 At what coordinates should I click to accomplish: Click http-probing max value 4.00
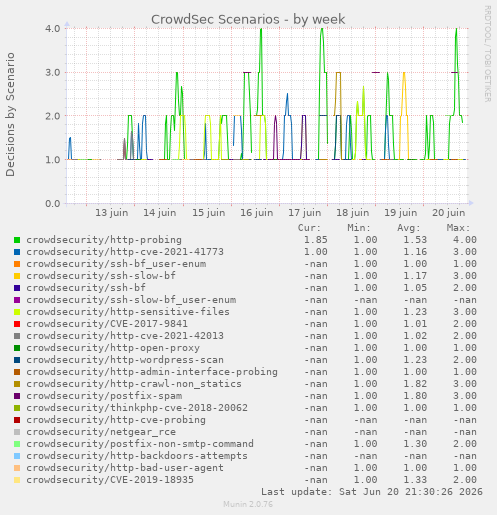pos(465,240)
